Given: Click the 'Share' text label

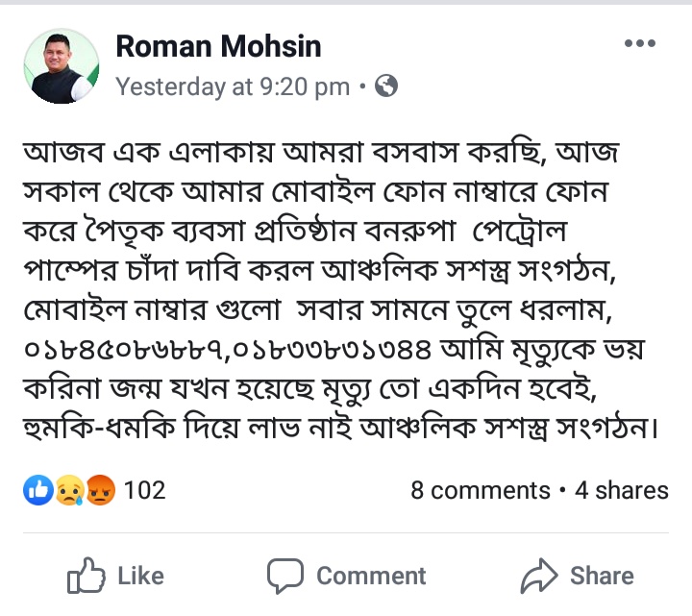Looking at the screenshot, I should click(602, 576).
